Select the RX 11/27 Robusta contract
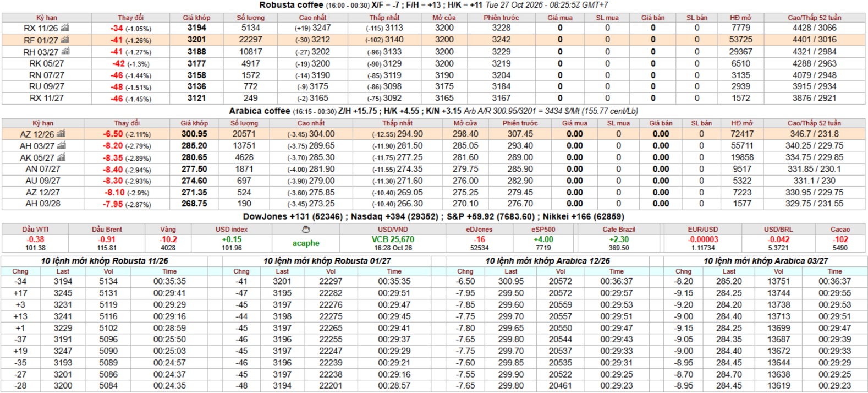This screenshot has height=393, width=868. [47, 98]
